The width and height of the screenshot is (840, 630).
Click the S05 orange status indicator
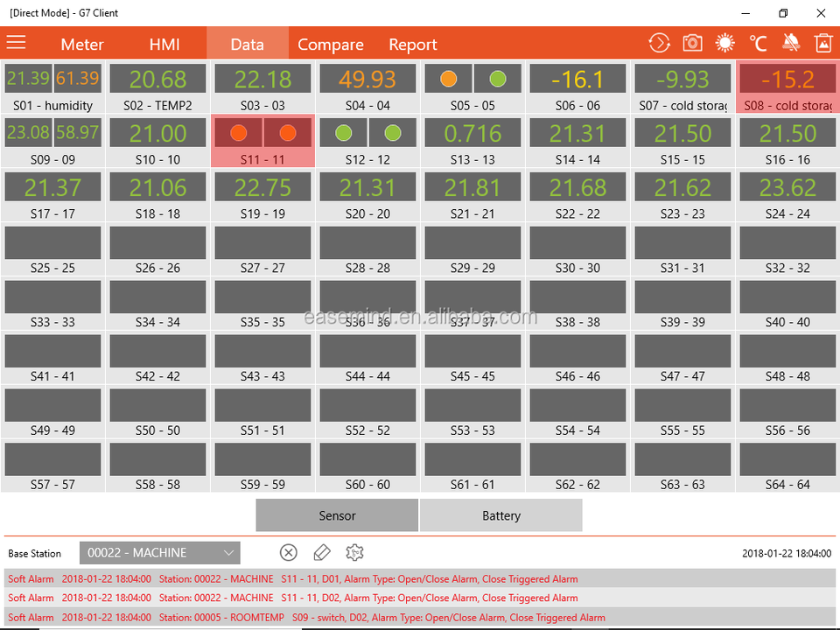coord(448,79)
